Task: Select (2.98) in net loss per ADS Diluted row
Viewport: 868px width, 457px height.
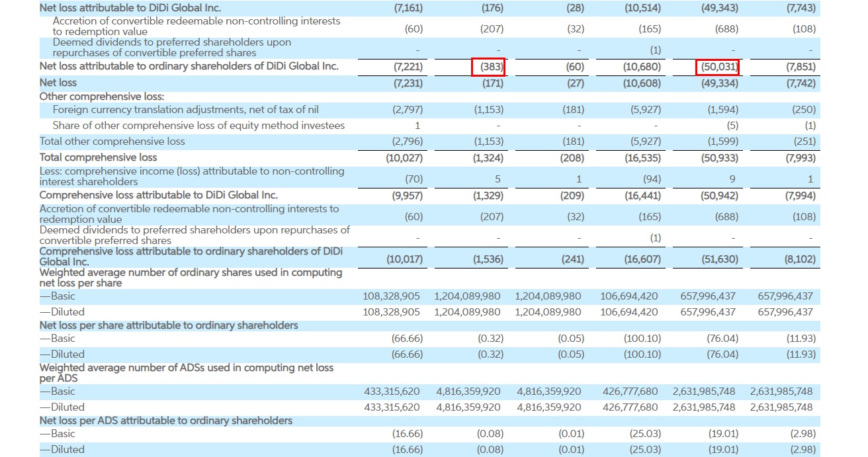Action: (x=804, y=450)
